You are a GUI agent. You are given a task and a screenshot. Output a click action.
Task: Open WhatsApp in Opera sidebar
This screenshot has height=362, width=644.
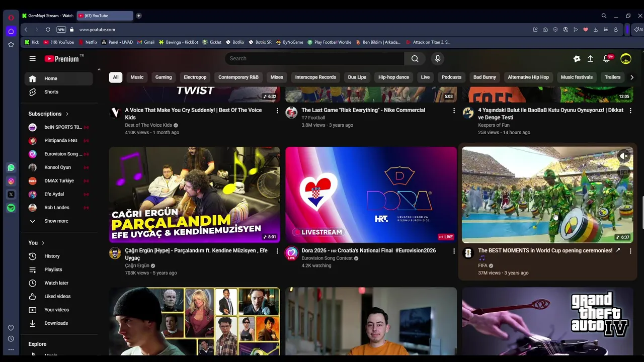click(11, 167)
